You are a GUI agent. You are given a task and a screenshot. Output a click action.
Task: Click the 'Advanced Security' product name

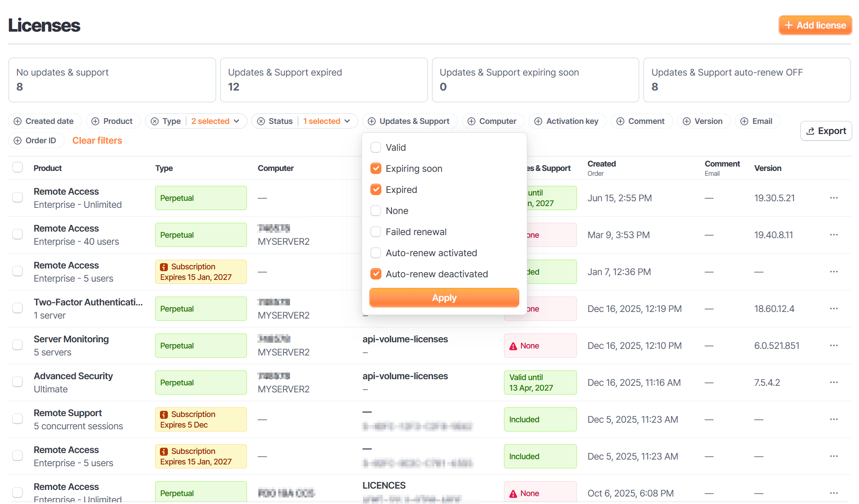[x=73, y=376]
